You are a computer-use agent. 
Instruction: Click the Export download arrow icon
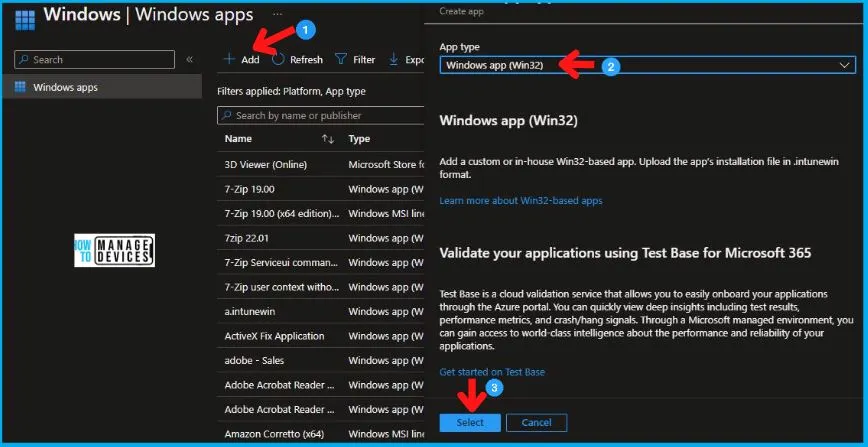tap(394, 59)
